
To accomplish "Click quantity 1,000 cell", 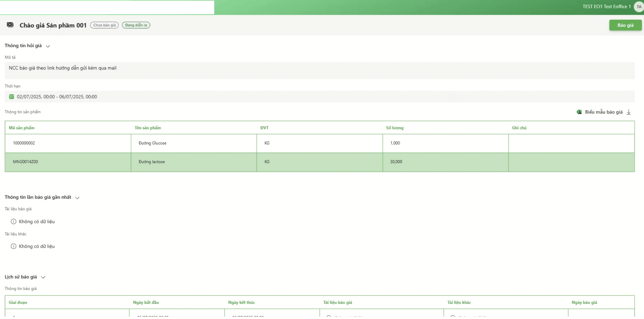I will [446, 143].
